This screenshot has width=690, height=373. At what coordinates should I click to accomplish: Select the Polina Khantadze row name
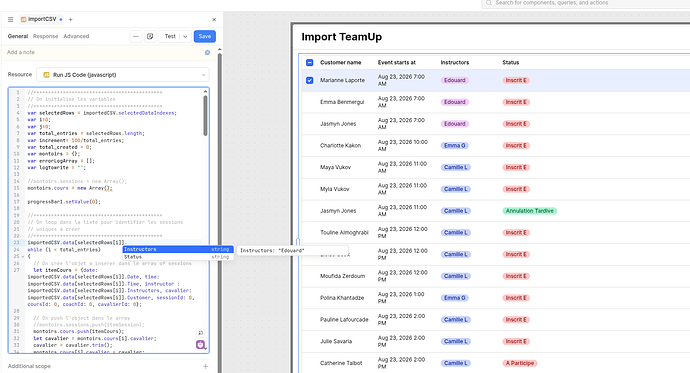(342, 298)
